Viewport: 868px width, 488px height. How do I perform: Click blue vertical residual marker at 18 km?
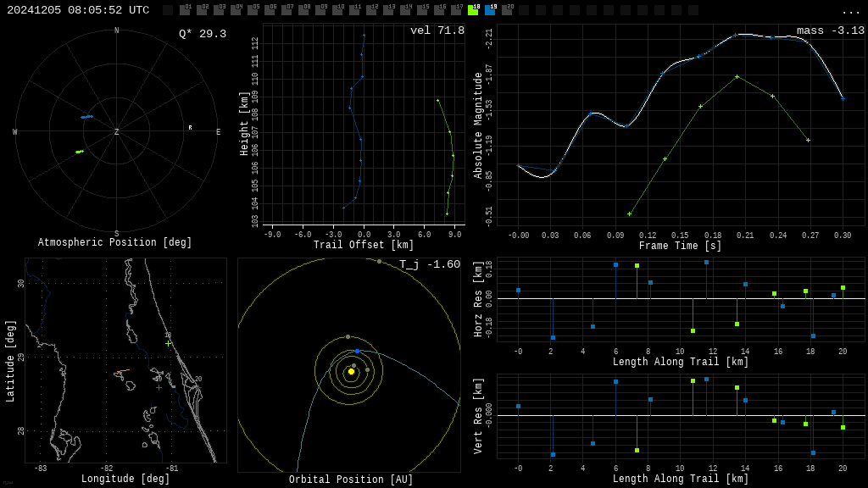[813, 452]
